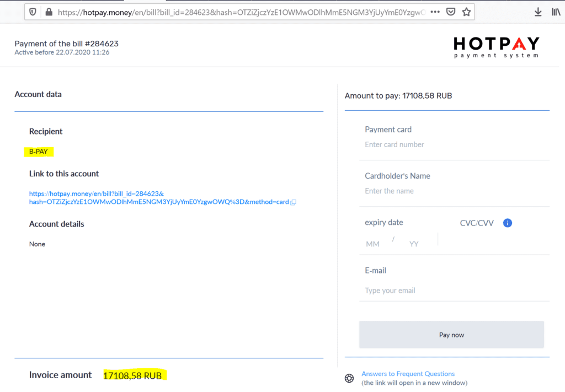The height and width of the screenshot is (392, 565).
Task: Open Answers to Frequent Questions link
Action: point(408,374)
